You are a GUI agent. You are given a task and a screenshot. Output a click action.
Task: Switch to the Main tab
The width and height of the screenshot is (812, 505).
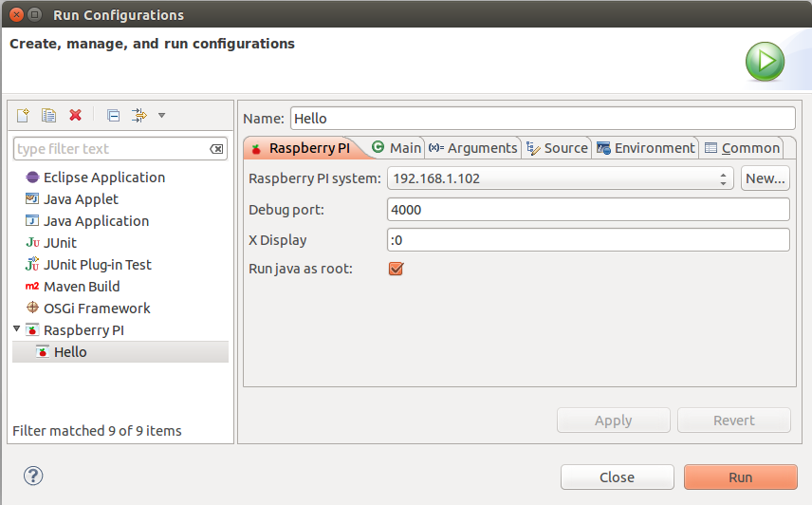(397, 148)
